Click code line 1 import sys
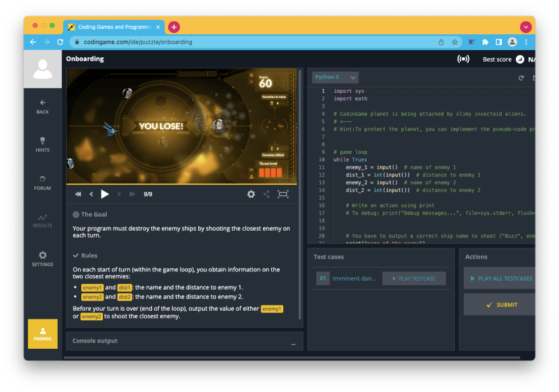 349,91
